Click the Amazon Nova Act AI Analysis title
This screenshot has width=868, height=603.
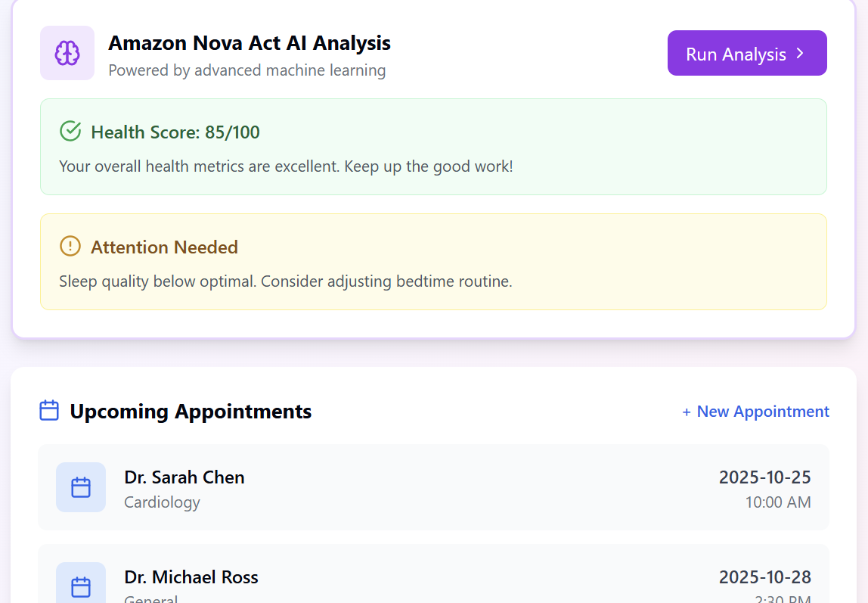(250, 43)
